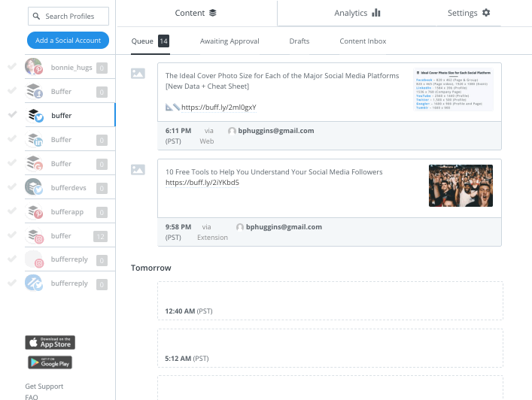Click image icon beside Cover Photo post

138,73
